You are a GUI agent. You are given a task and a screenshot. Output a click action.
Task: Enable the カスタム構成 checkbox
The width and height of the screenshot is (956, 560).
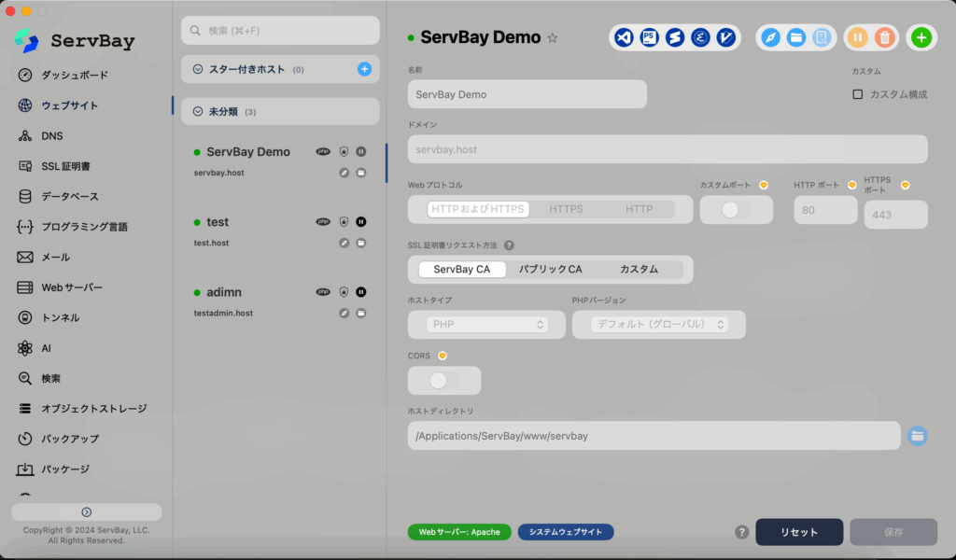(x=858, y=94)
